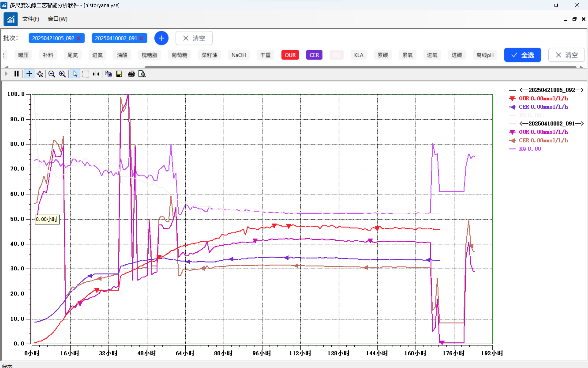
Task: Click the RQ 0.00 legend entry under batch 091
Action: [x=525, y=149]
